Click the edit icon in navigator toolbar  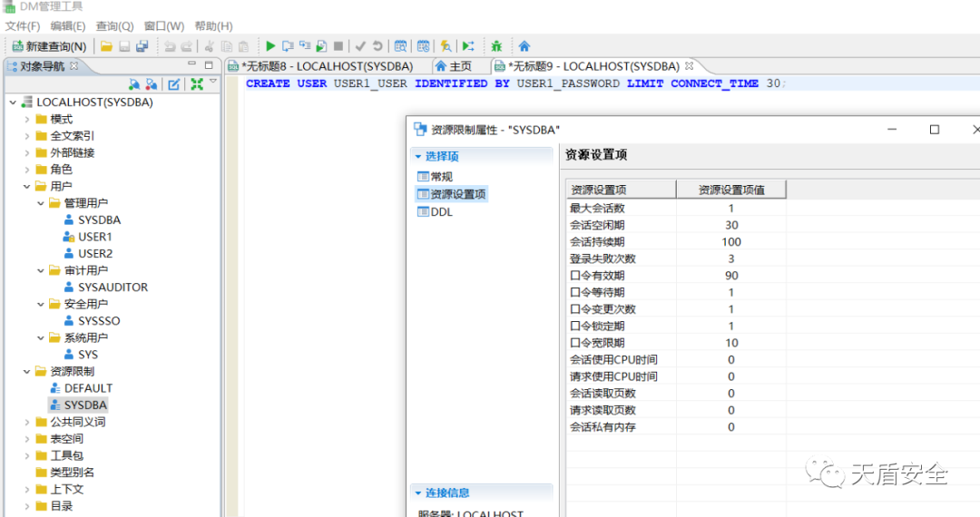point(174,84)
